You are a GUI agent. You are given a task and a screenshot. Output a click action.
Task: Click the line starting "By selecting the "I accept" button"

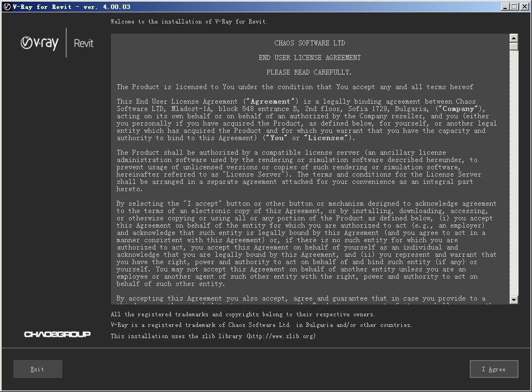tap(307, 204)
